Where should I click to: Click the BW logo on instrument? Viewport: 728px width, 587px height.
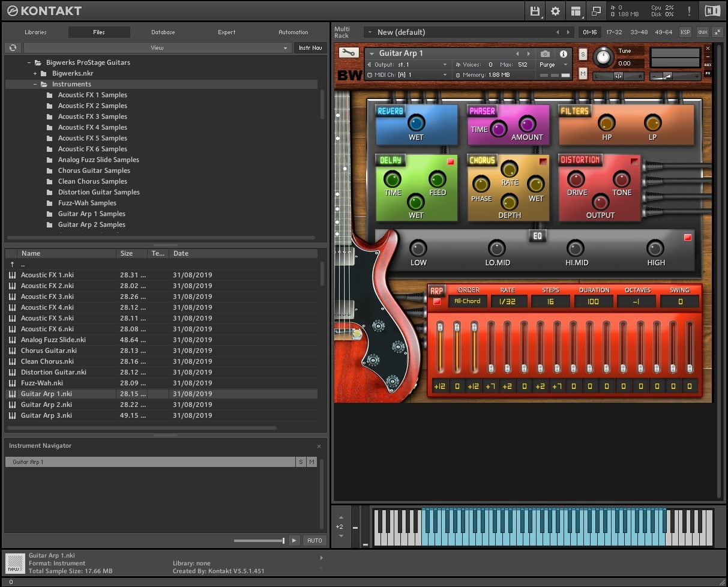click(x=349, y=76)
